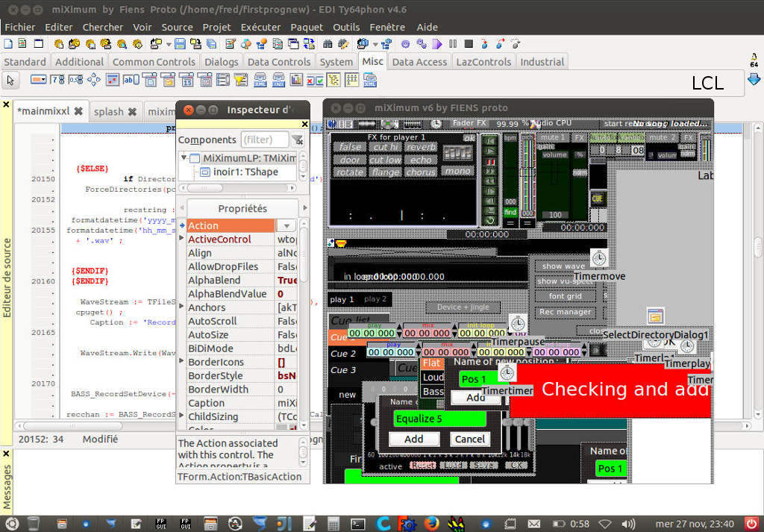This screenshot has height=532, width=764.
Task: Switch to the Dialogs palette tab
Action: [221, 62]
